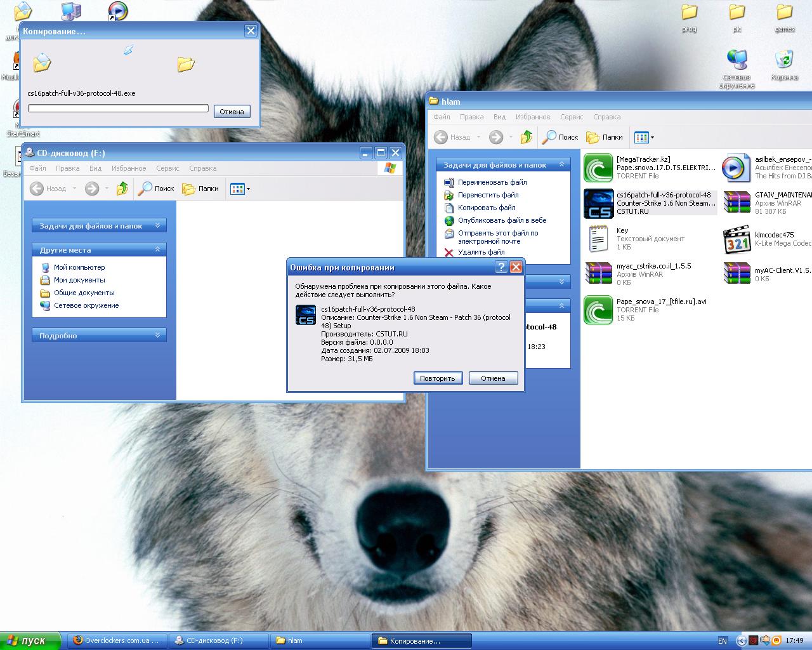Select the Key text document icon

click(x=598, y=239)
